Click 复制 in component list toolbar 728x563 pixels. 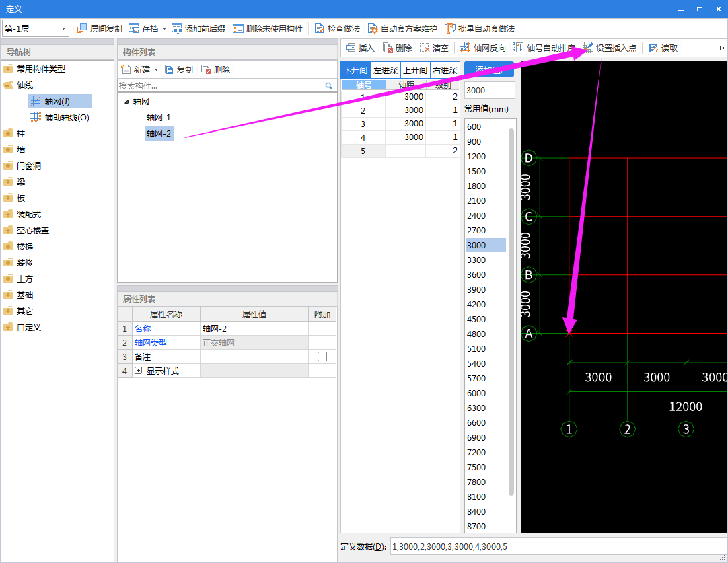[179, 70]
